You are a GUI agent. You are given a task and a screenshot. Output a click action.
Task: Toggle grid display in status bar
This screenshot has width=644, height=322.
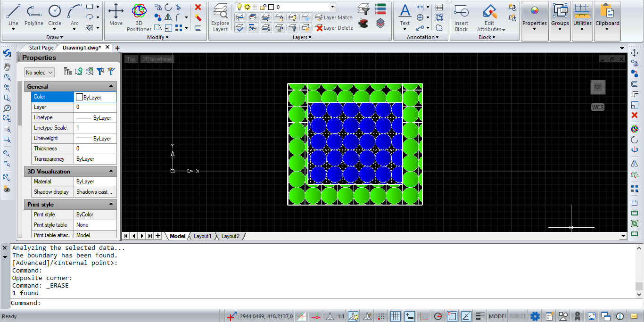(396, 316)
